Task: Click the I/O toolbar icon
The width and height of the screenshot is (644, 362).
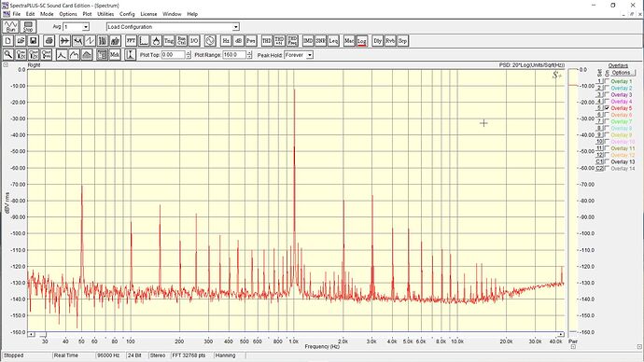Action: [194, 41]
